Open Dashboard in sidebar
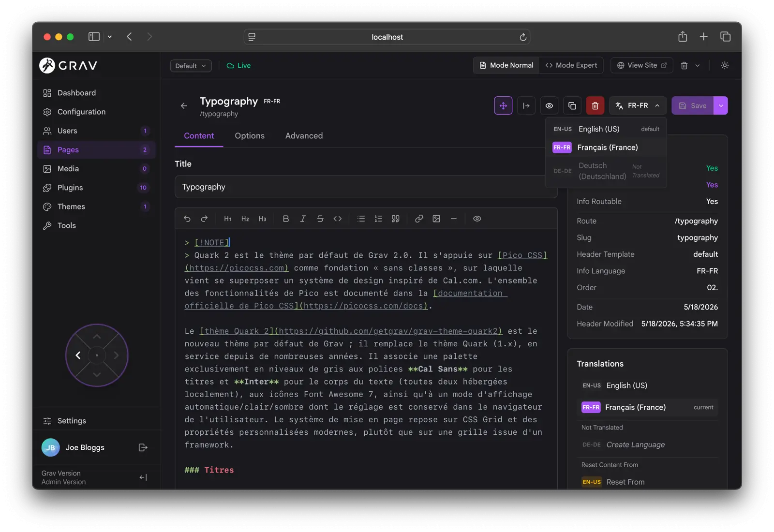Image resolution: width=774 pixels, height=532 pixels. (96, 93)
